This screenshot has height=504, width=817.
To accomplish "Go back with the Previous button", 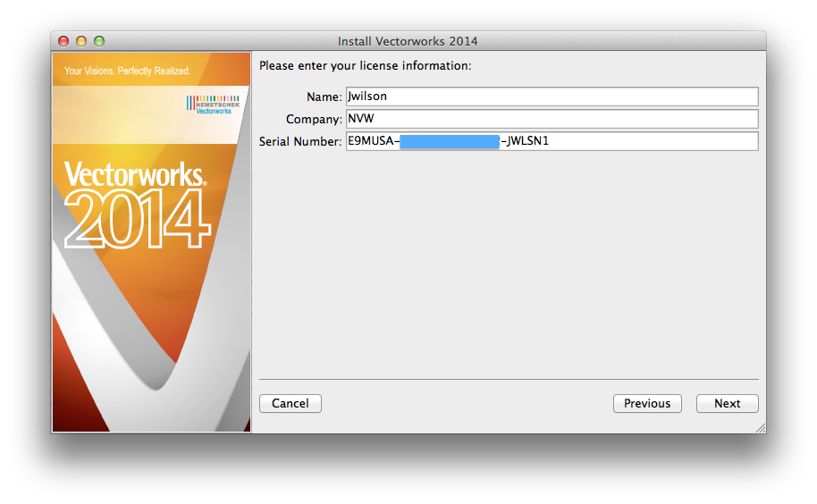I will (647, 404).
